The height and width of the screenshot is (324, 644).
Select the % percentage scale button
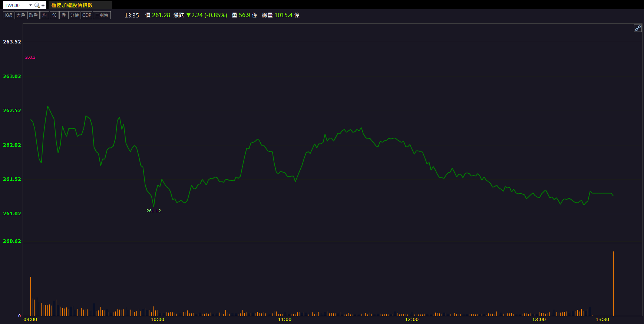tap(54, 15)
